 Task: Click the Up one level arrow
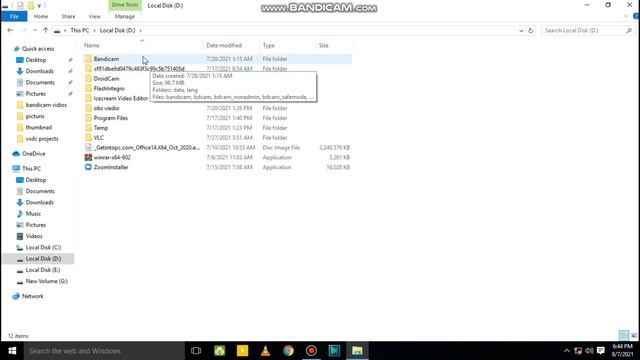tap(45, 30)
